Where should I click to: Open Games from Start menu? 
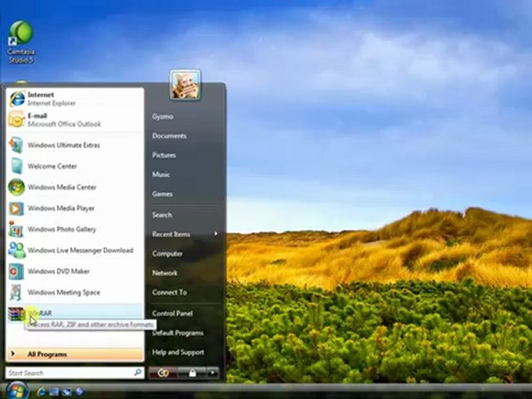tap(162, 194)
